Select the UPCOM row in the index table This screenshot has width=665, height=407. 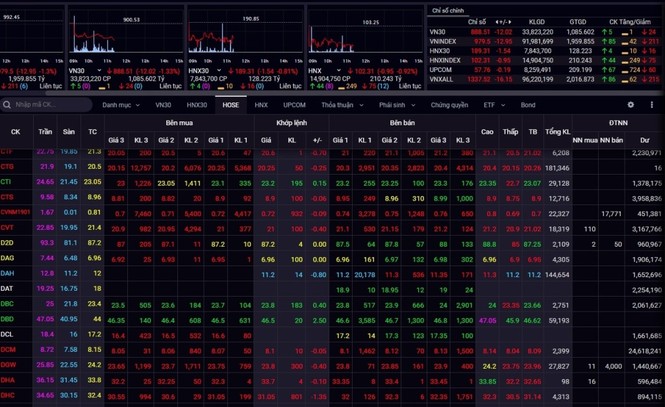544,70
